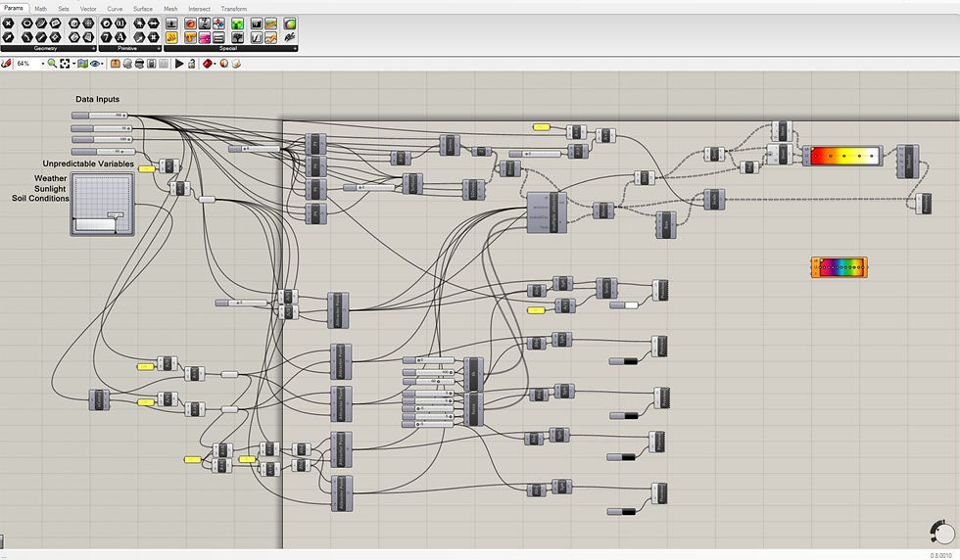
Task: Open the 64% zoom level dropdown
Action: [x=43, y=64]
